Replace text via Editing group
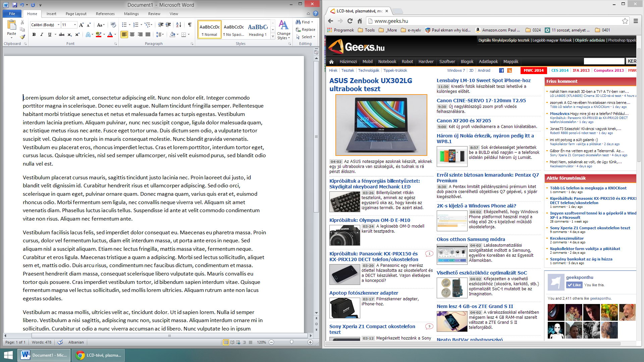The image size is (644, 362). pos(305,29)
